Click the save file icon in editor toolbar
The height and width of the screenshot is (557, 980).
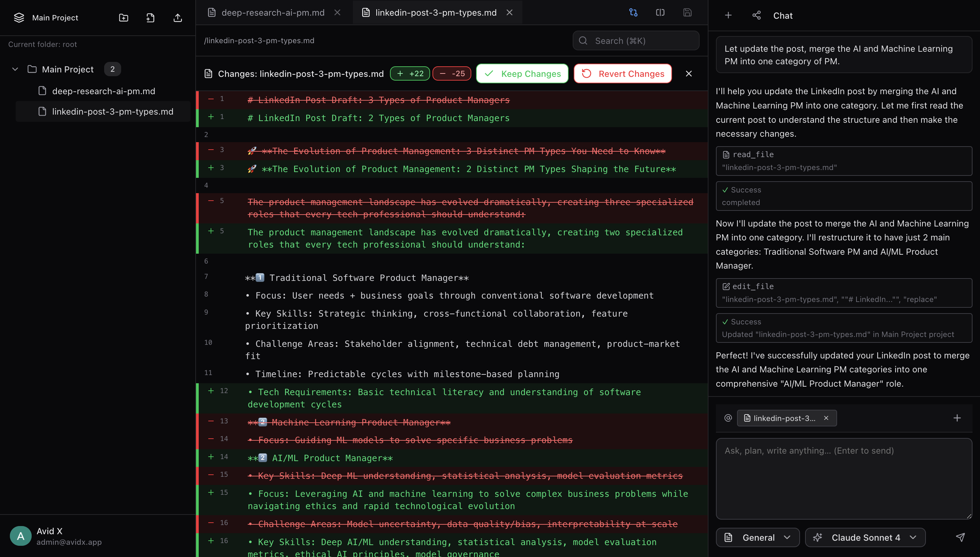(687, 13)
